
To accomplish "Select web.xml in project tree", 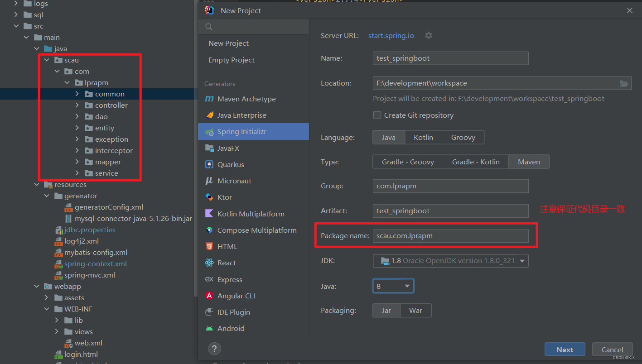I will (x=88, y=343).
